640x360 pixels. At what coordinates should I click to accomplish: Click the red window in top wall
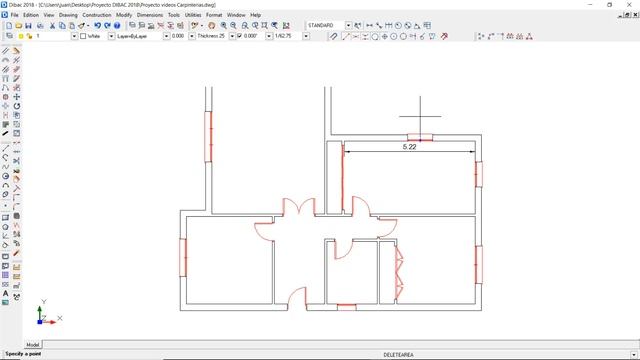(420, 138)
